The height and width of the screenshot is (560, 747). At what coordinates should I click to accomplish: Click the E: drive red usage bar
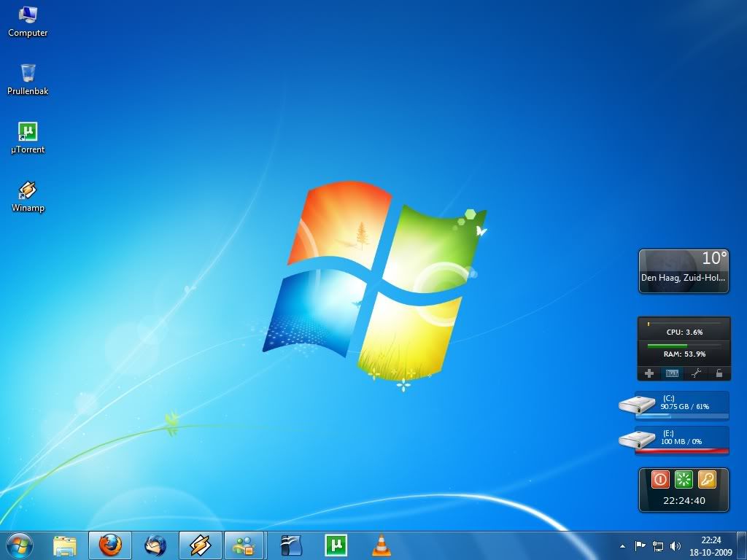pyautogui.click(x=682, y=451)
